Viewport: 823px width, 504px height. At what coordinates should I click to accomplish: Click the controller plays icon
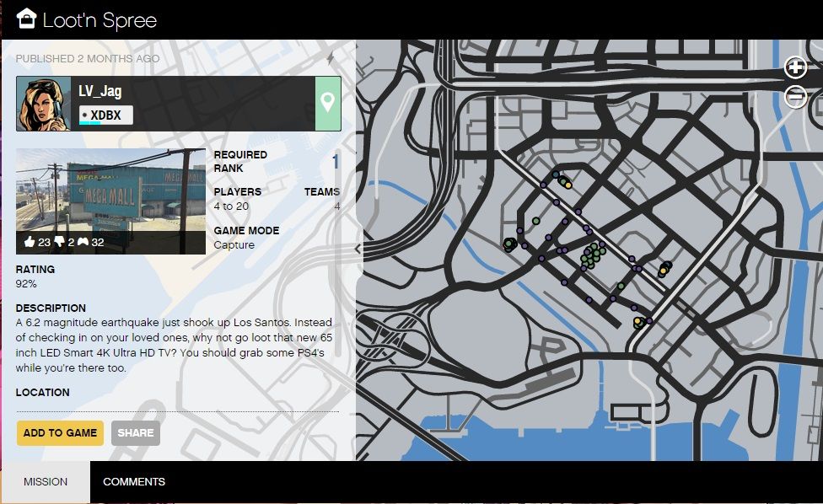[x=83, y=242]
